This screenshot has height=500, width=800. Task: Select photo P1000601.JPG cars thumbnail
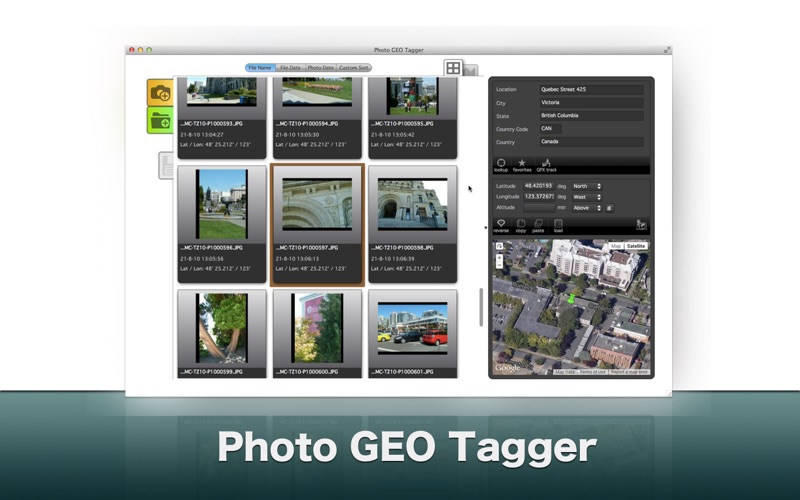[412, 328]
